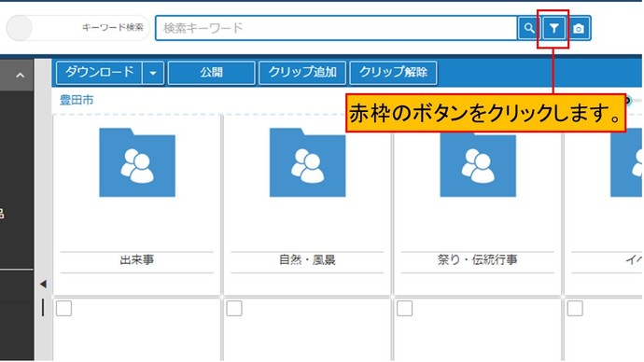Screen dimensions: 644x362
Task: Collapse the side panel with left triangle
Action: tap(43, 284)
